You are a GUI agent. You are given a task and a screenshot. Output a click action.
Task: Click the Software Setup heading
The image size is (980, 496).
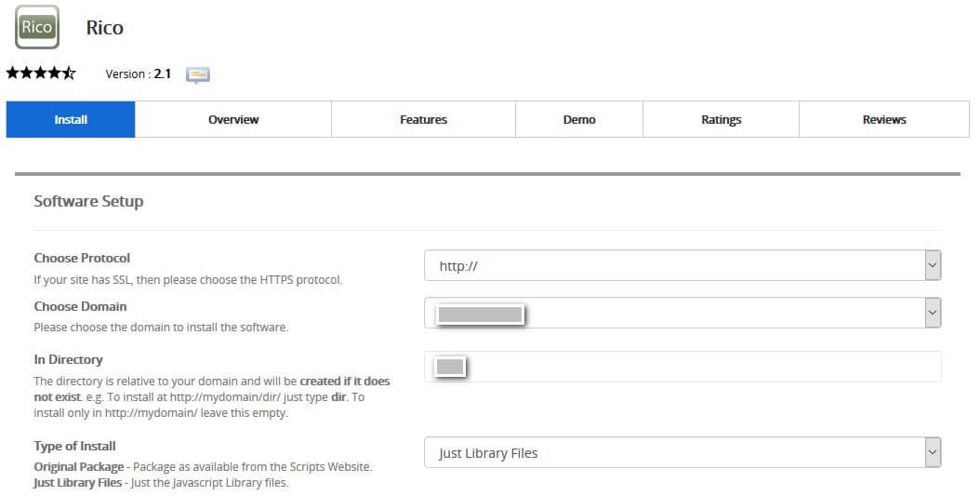click(88, 201)
